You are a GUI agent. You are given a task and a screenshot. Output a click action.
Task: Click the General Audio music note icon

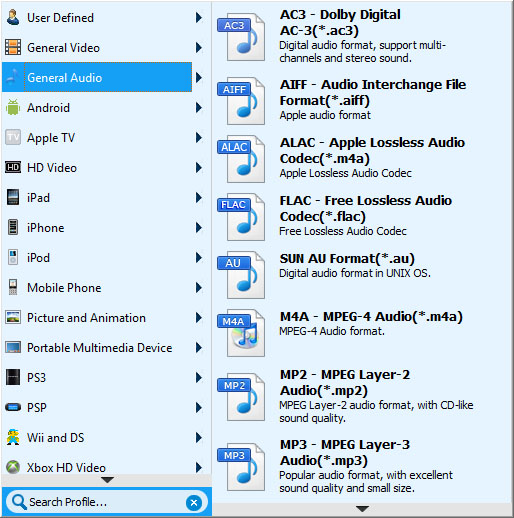tap(13, 77)
